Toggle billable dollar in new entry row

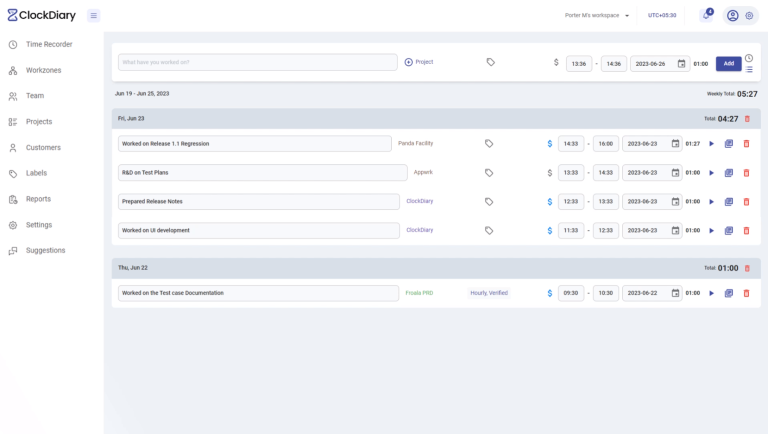click(556, 63)
